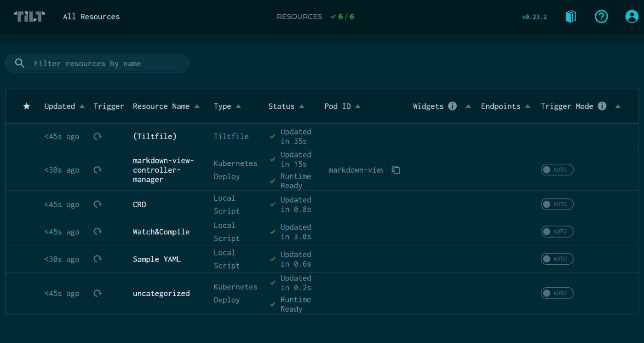Open All Resources view

[x=91, y=17]
